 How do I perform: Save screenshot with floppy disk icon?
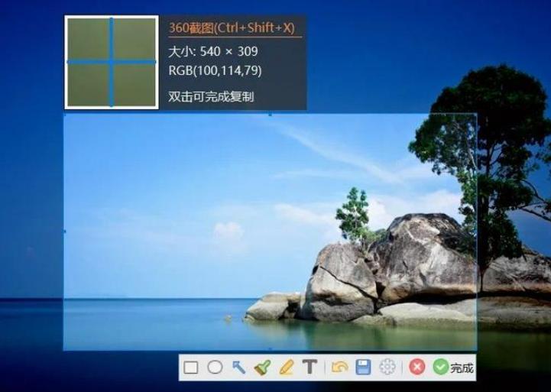coord(363,368)
